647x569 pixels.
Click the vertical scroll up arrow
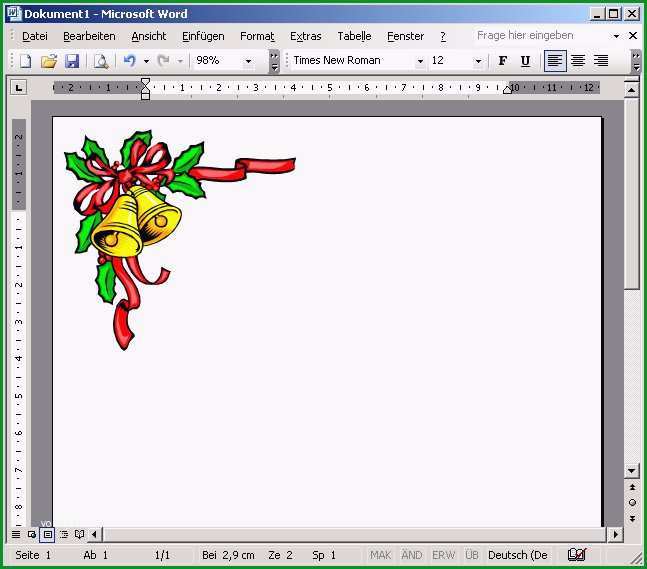point(631,89)
